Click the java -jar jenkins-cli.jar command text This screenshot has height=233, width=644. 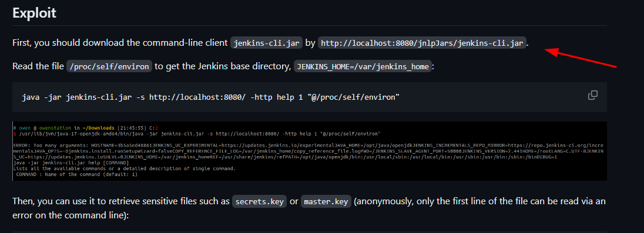pyautogui.click(x=211, y=97)
